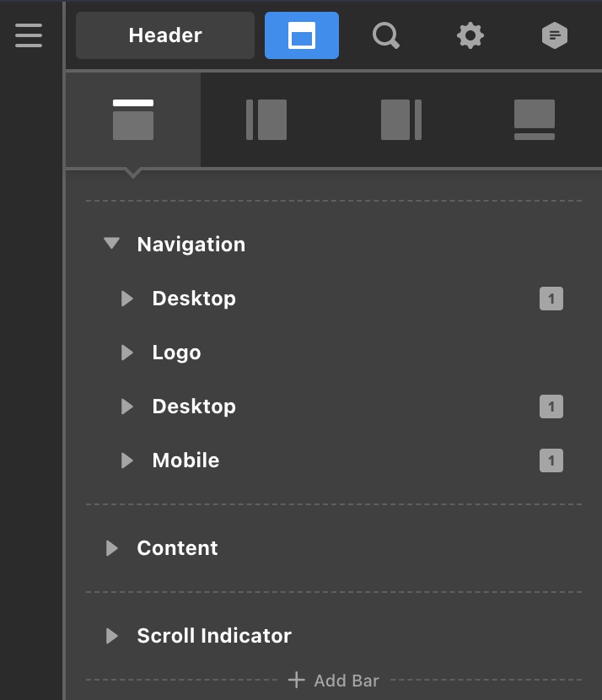Select the Logo tree item

tap(176, 353)
